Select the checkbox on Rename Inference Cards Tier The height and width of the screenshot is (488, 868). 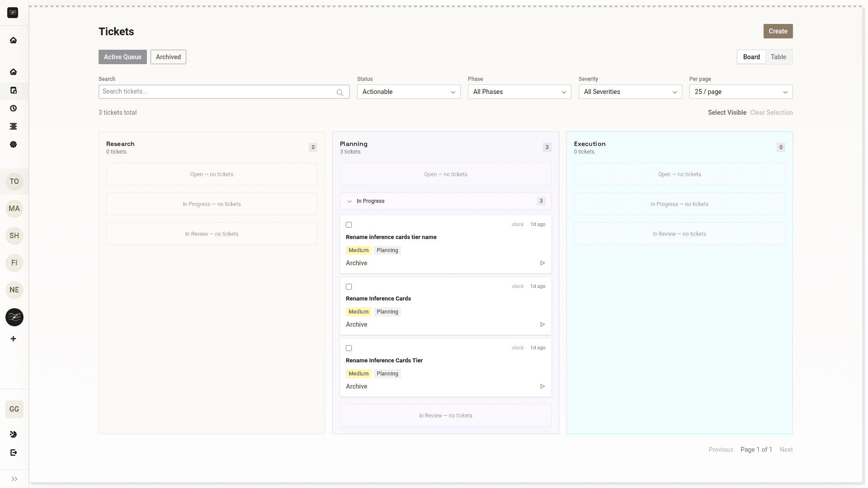pyautogui.click(x=348, y=348)
